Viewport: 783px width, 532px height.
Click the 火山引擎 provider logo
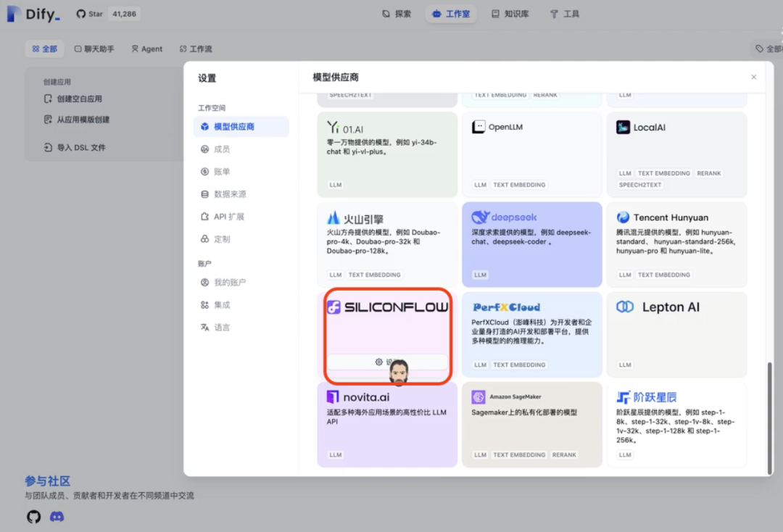coord(332,217)
